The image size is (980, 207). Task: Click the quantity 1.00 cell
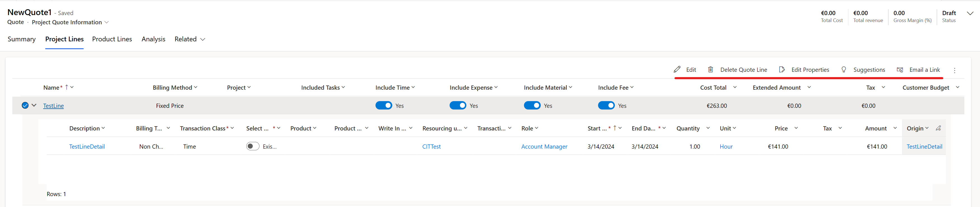click(x=695, y=147)
